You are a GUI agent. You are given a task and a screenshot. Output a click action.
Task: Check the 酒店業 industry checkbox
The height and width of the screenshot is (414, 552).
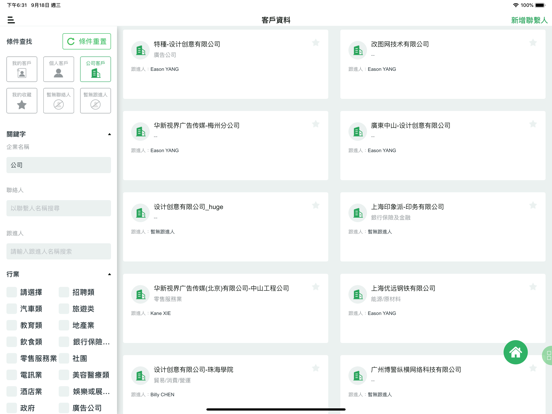click(12, 391)
